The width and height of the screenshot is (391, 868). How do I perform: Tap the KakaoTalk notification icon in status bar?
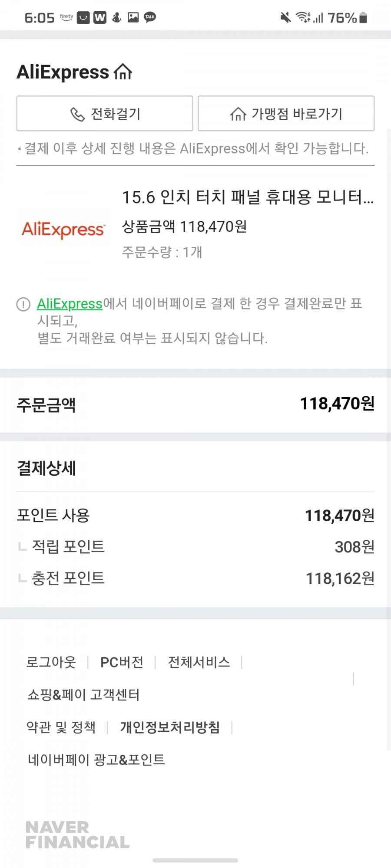tap(150, 17)
